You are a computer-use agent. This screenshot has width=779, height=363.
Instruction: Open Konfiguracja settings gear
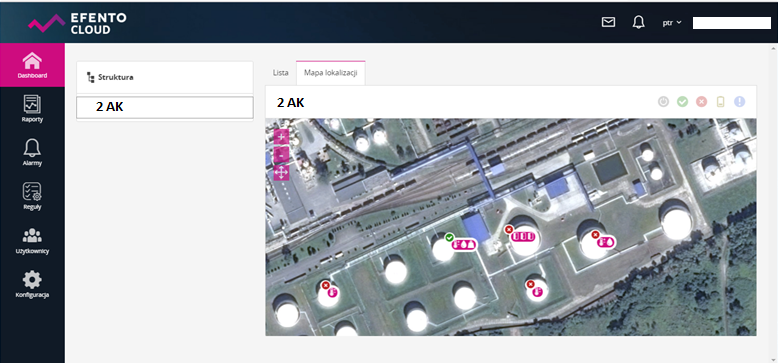(32, 284)
